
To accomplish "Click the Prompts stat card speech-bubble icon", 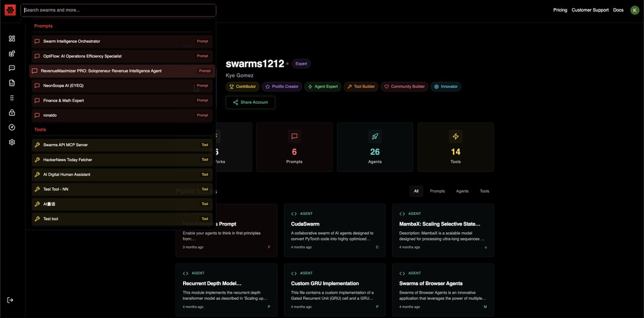I will [x=294, y=136].
